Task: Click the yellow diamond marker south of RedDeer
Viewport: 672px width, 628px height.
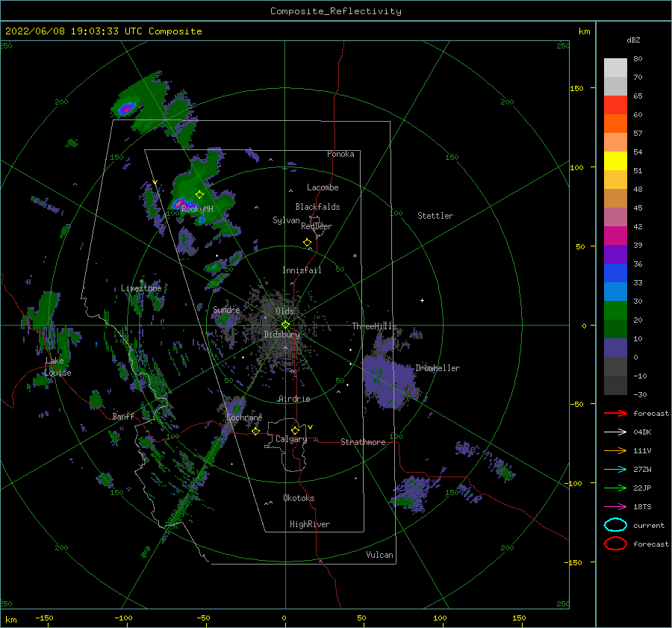Action: coord(307,243)
